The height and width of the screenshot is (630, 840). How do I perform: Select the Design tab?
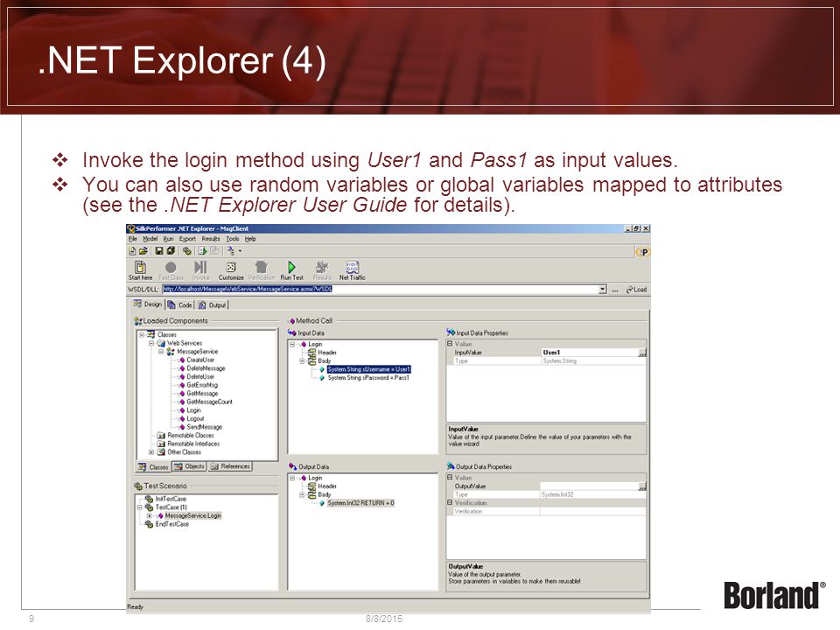(148, 304)
